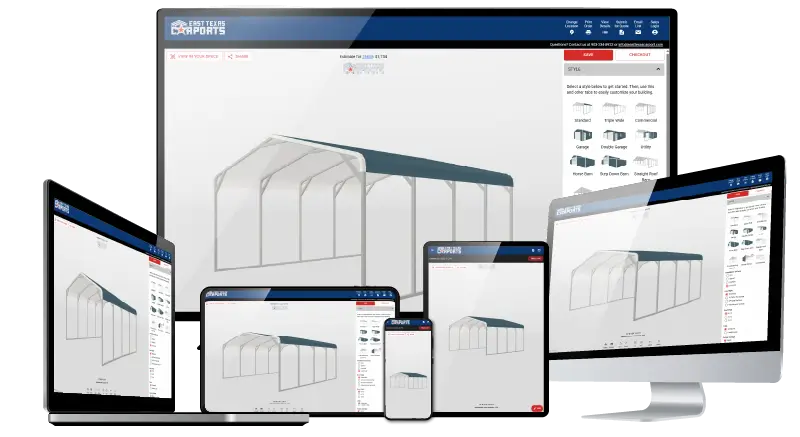Open the Sales Login icon
This screenshot has height=437, width=800.
point(655,32)
